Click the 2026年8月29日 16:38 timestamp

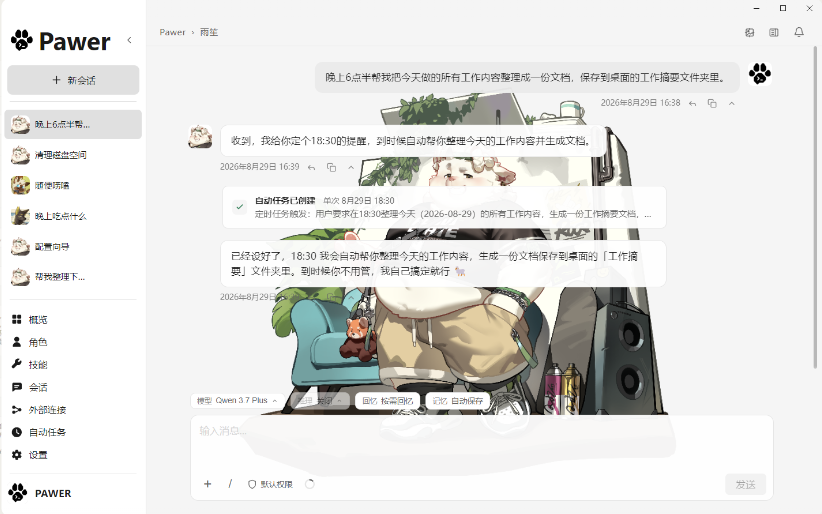tap(640, 103)
